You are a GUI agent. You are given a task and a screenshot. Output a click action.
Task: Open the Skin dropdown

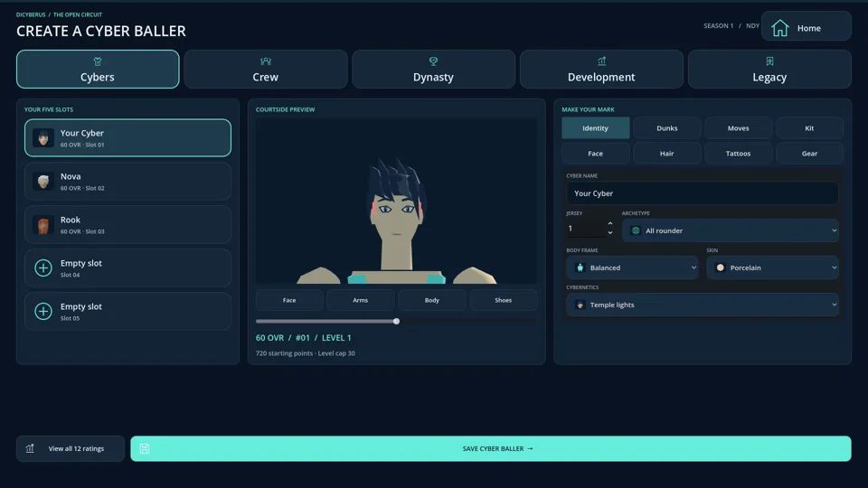click(x=772, y=267)
